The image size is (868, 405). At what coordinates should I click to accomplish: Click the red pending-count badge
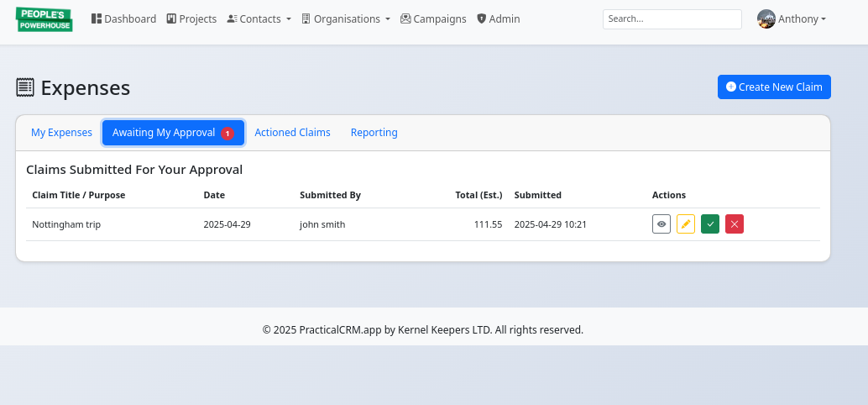(x=227, y=134)
